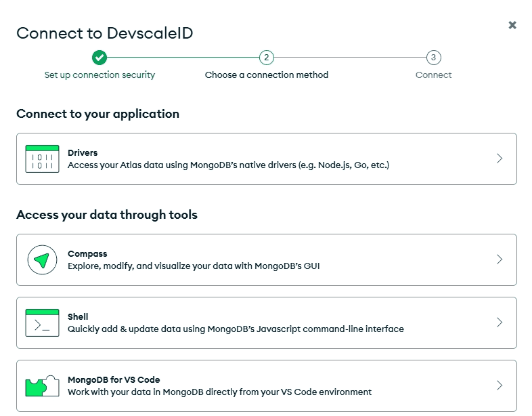
Task: Click the 'Connect to your application' heading
Action: [x=97, y=114]
